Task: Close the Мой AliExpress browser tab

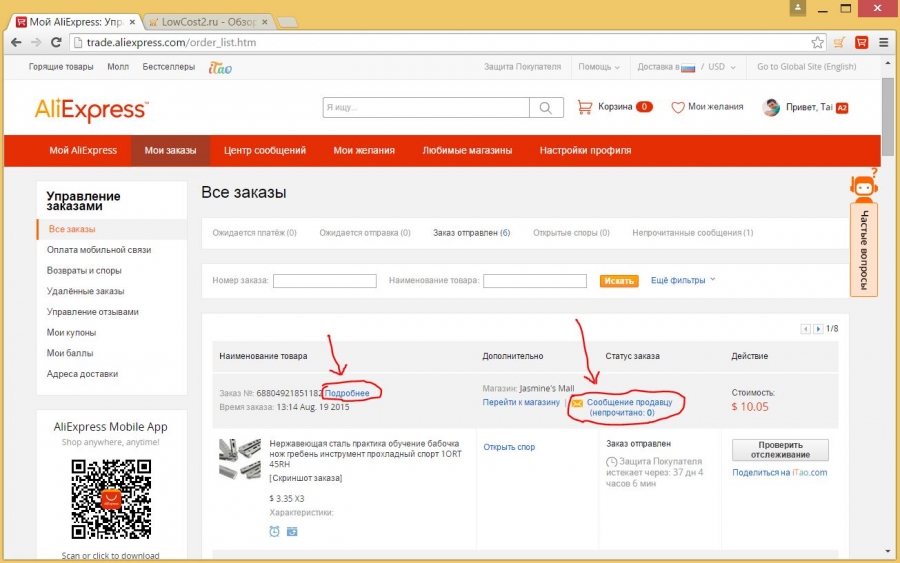Action: coord(133,22)
